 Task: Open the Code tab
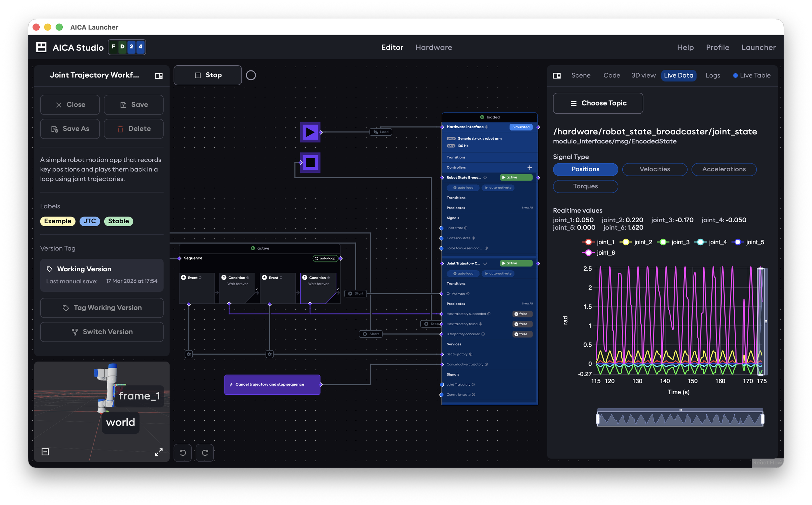click(x=612, y=76)
